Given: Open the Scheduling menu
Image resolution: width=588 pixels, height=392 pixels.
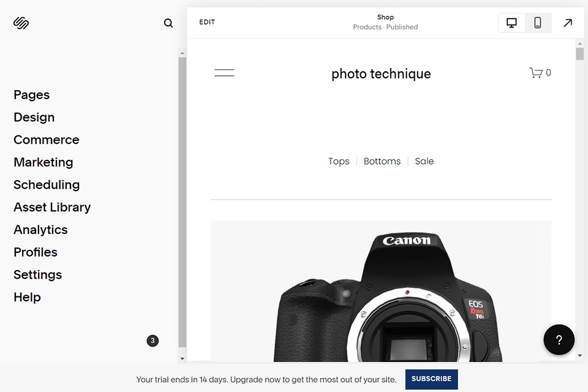Looking at the screenshot, I should (x=47, y=185).
